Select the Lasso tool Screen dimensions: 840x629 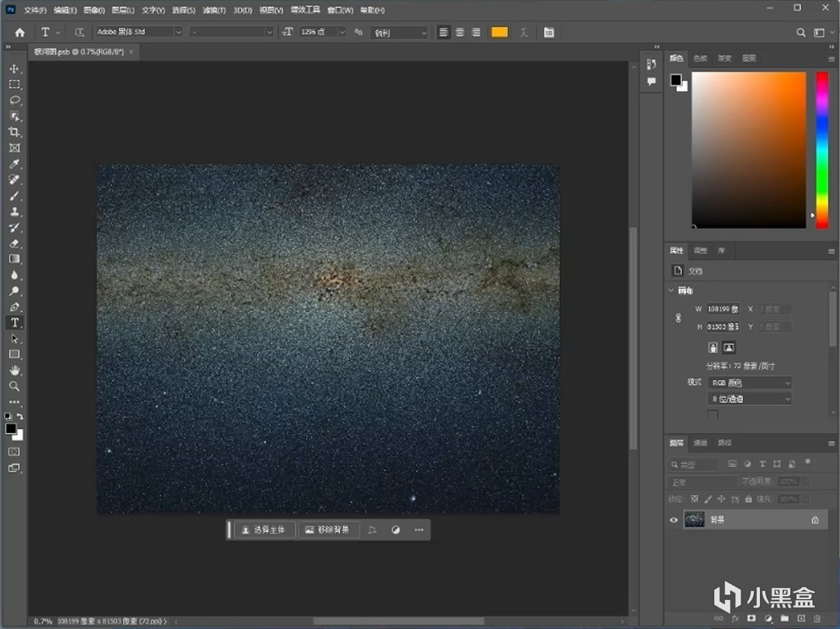pyautogui.click(x=14, y=100)
